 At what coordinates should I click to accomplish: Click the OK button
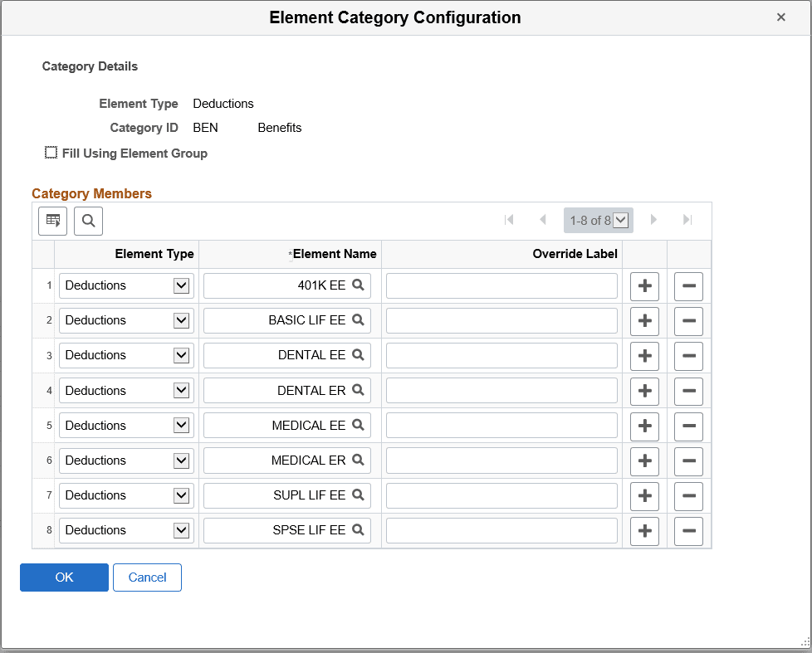pos(64,577)
